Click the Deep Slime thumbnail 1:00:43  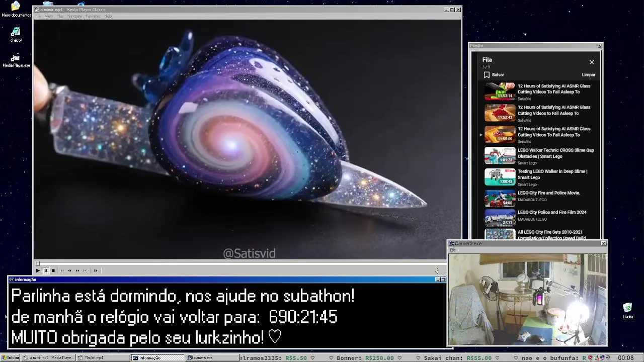(x=500, y=177)
